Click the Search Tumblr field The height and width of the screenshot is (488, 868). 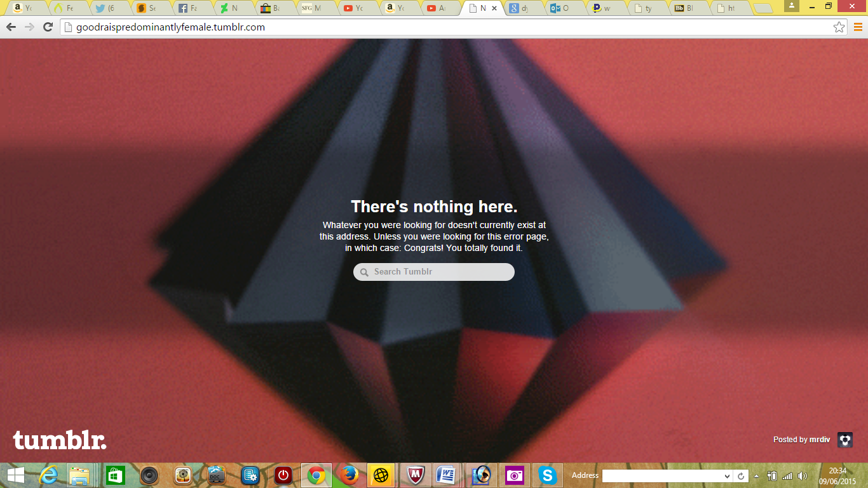[x=434, y=272]
